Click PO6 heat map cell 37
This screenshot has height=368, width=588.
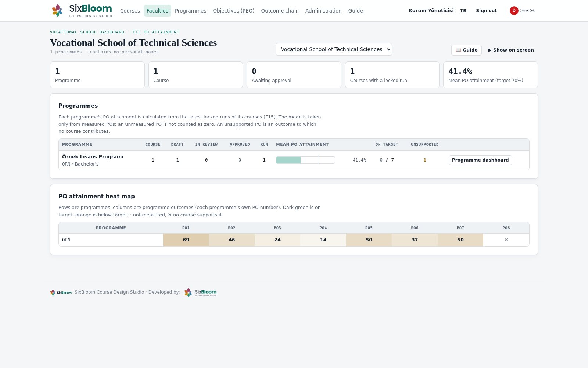click(415, 240)
